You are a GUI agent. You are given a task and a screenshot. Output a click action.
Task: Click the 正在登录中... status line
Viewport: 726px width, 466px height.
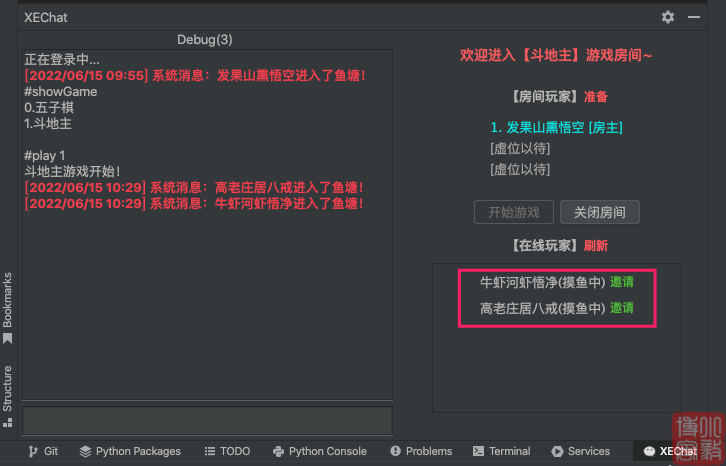pyautogui.click(x=62, y=59)
